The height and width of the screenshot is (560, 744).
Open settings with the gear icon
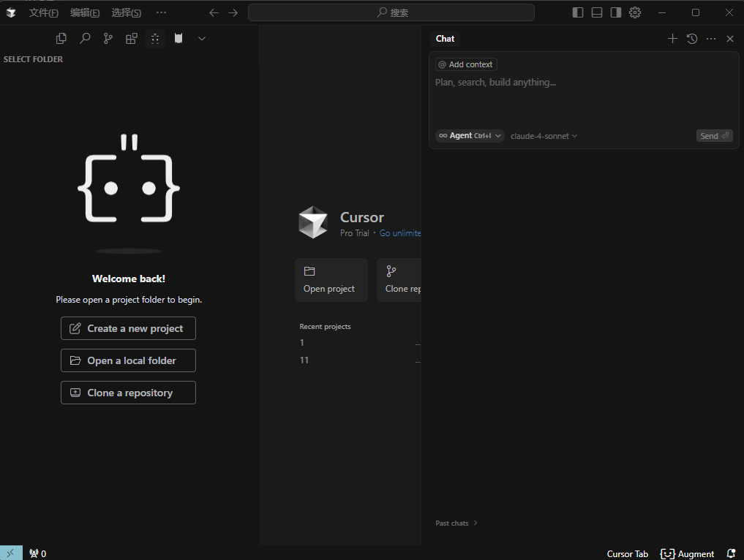coord(635,13)
